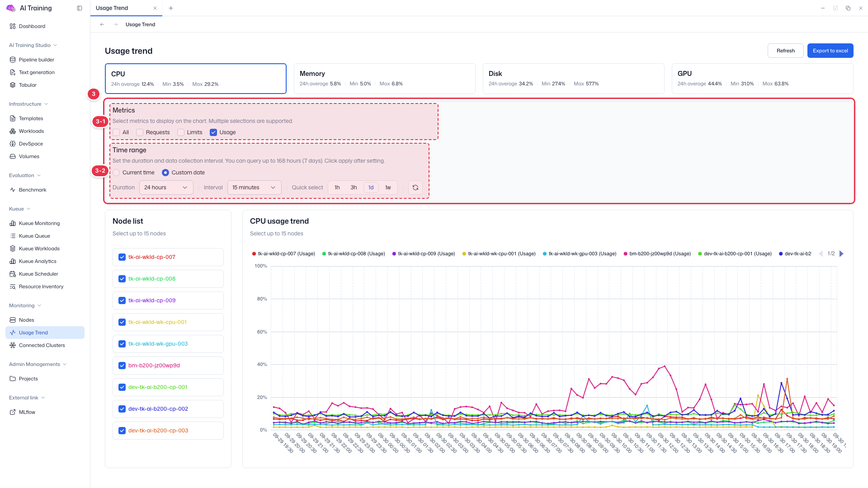Go back with the left arrow
The height and width of the screenshot is (488, 868).
pos(102,24)
